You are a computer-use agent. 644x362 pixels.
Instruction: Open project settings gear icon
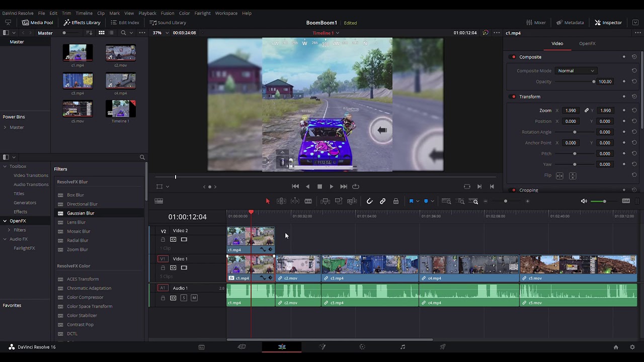(632, 347)
